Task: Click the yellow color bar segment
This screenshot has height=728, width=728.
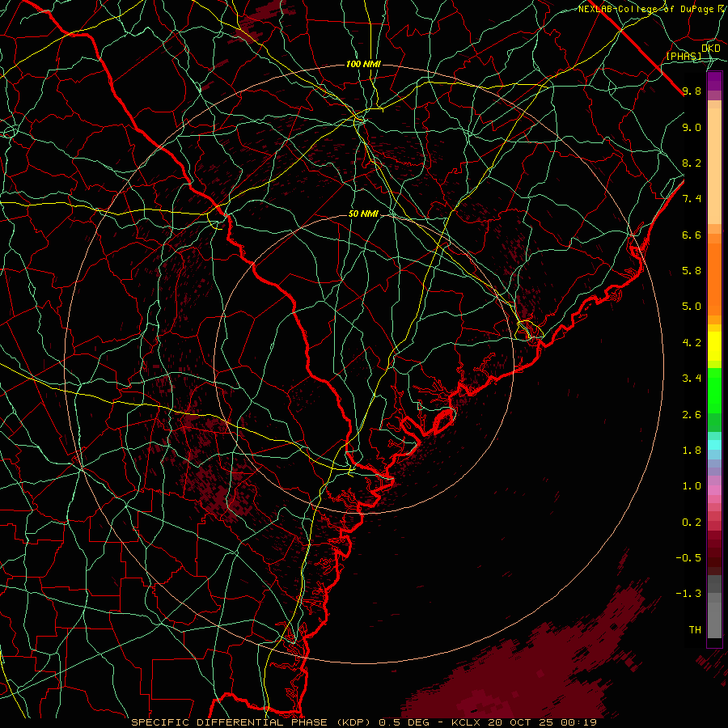Action: click(x=714, y=346)
